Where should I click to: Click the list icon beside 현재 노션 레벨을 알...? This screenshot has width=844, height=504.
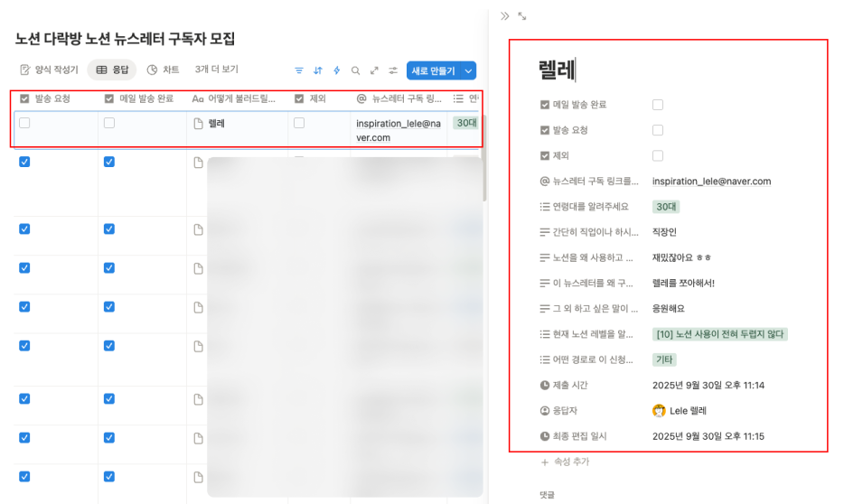(x=544, y=334)
